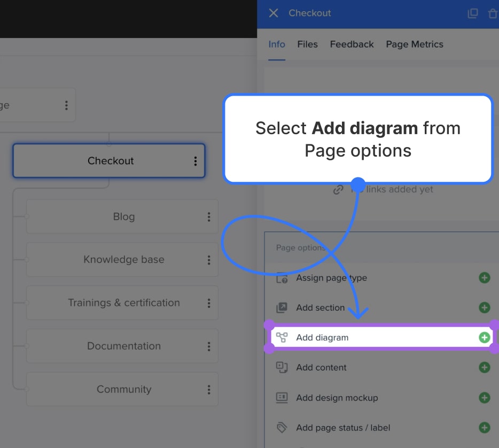Screen dimensions: 499x448
Task: Select the Blog page node
Action: pos(122,217)
